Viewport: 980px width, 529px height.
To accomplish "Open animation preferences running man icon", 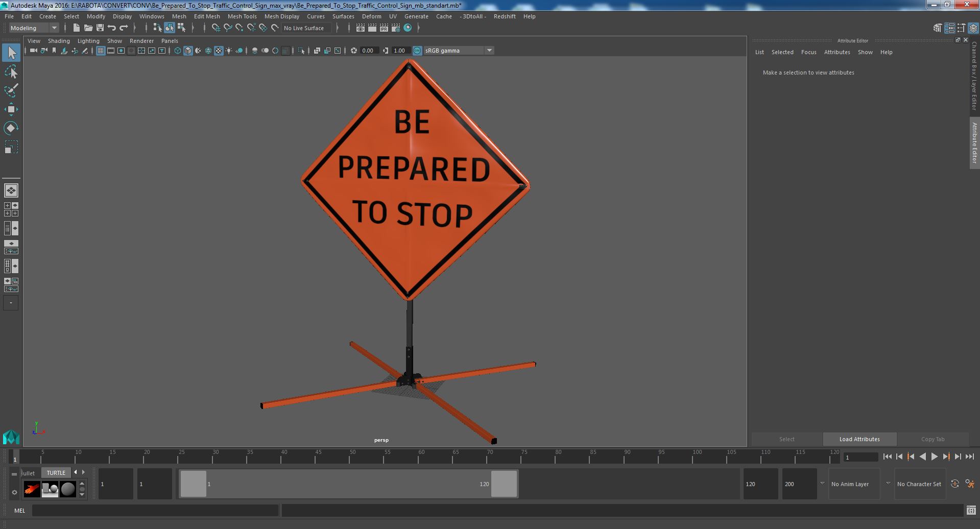I will click(x=970, y=484).
